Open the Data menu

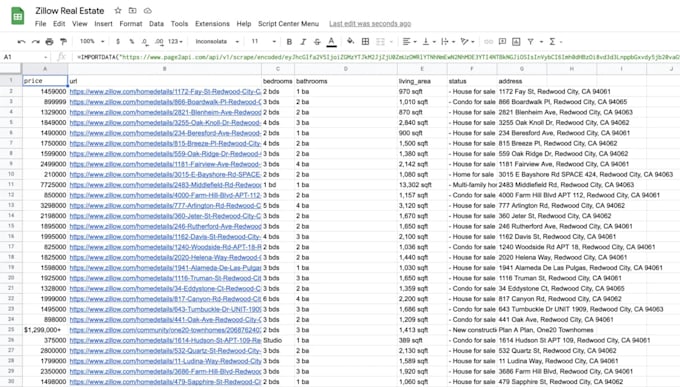tap(156, 24)
